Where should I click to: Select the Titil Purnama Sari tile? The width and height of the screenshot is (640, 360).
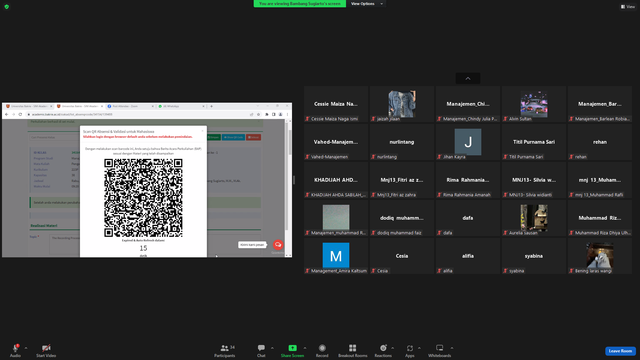[x=534, y=142]
